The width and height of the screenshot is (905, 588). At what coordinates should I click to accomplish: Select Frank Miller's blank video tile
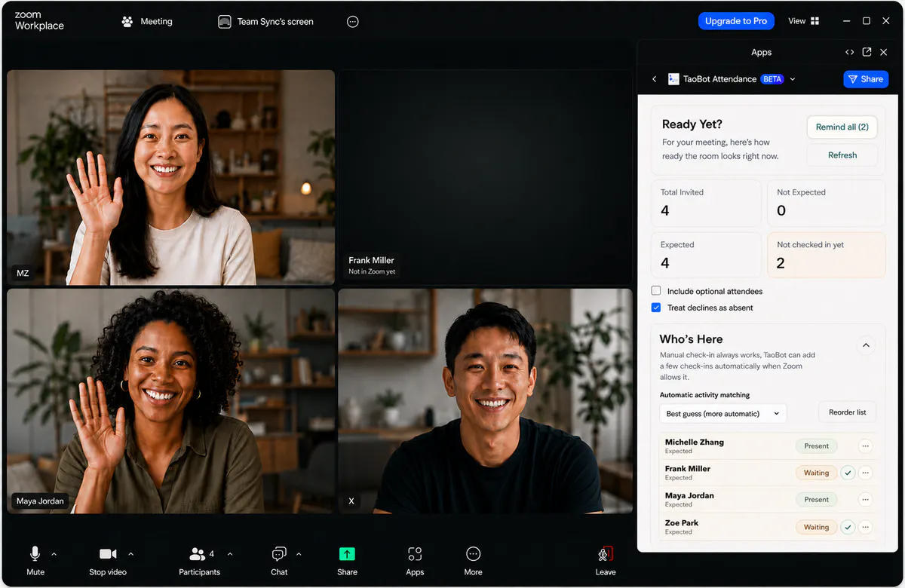(485, 178)
